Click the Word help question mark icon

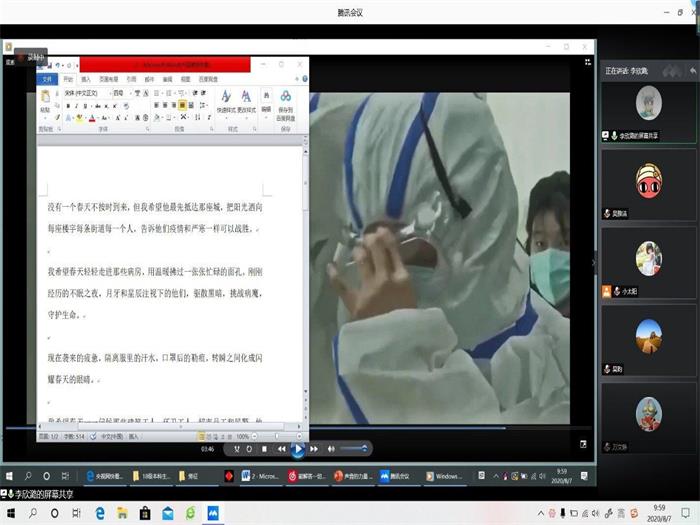305,79
